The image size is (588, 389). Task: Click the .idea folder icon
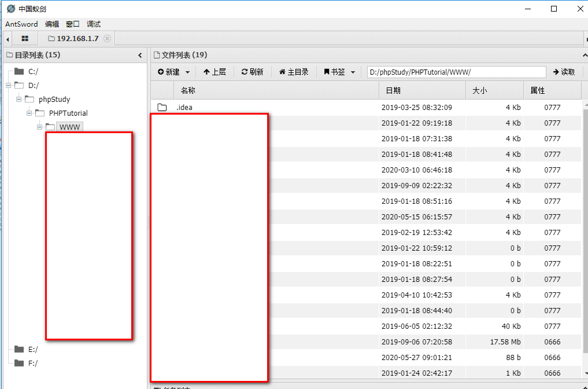click(x=162, y=108)
